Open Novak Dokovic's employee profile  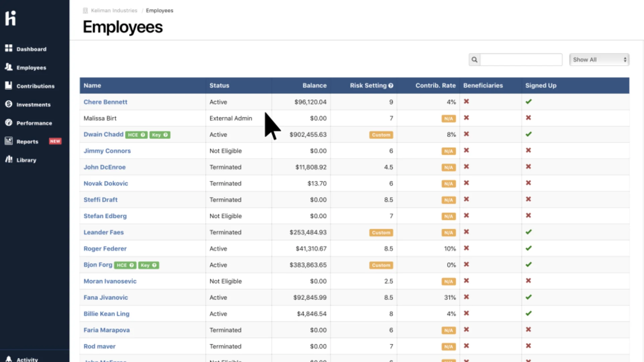106,183
